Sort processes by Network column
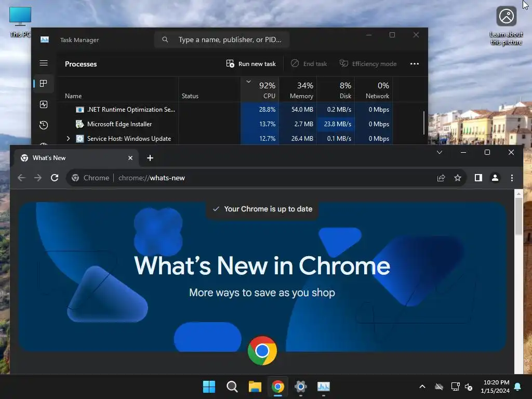Screen dimensions: 532x399 coord(374,89)
